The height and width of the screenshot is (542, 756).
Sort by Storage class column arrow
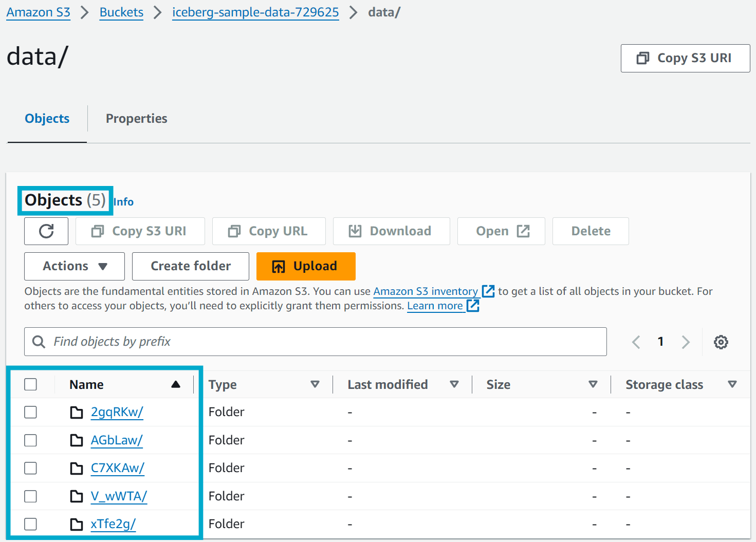pos(732,384)
